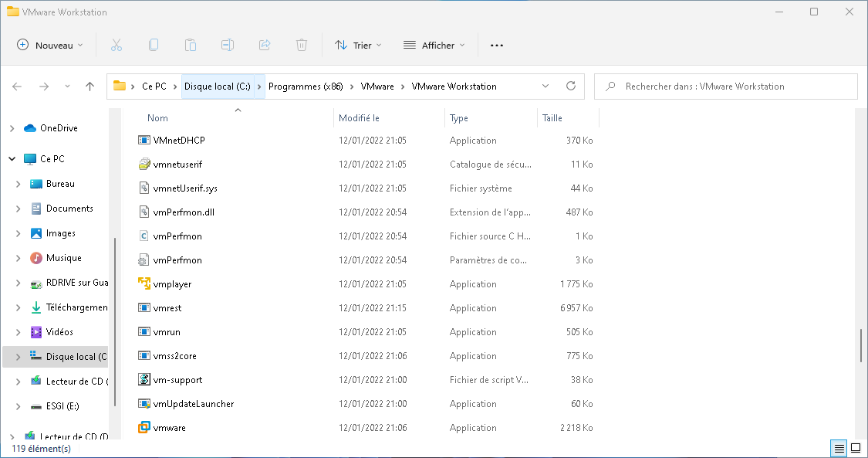Sort by Modifié le column header
This screenshot has width=868, height=458.
point(360,118)
